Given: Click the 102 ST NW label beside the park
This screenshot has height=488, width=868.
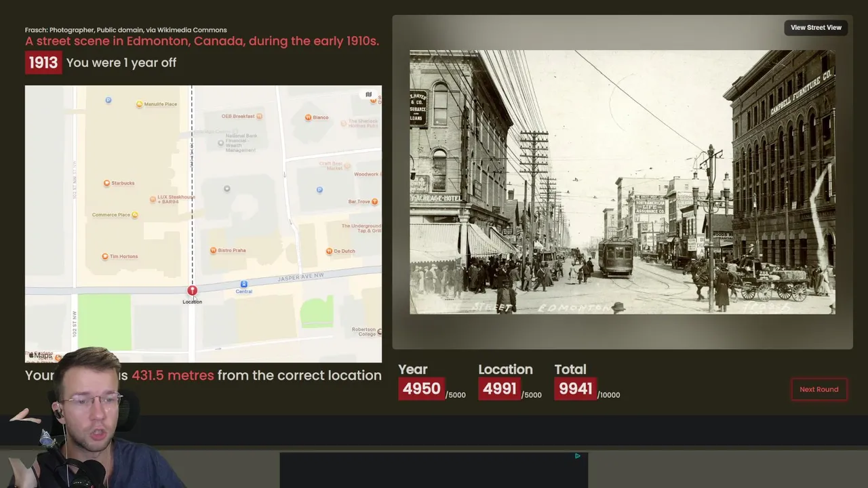Looking at the screenshot, I should point(75,323).
